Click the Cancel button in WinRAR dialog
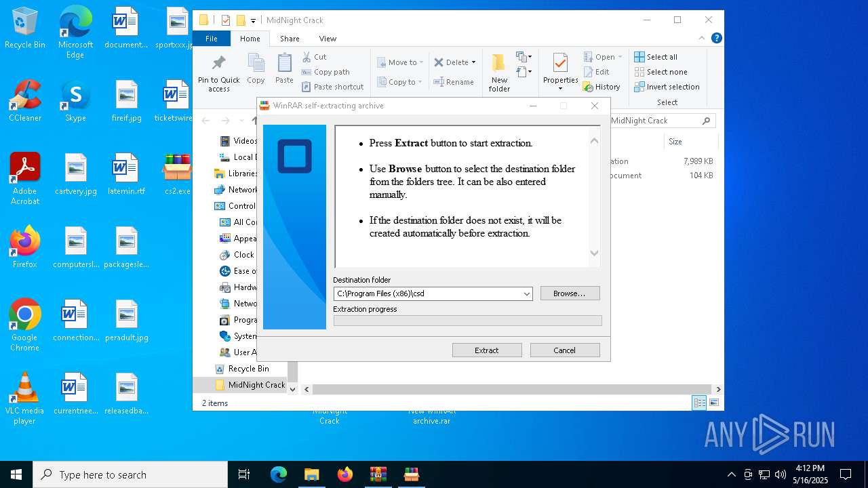Screen dimensions: 868x488 coord(565,350)
